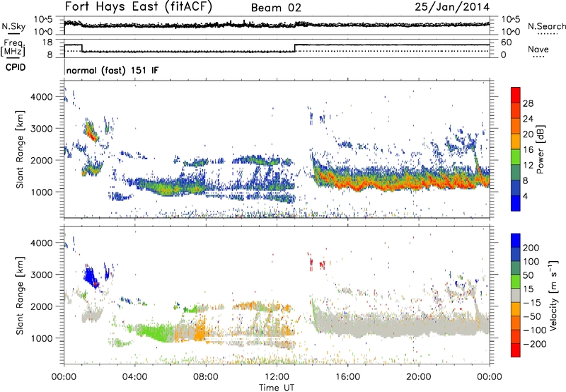Click the 12:00 time tick label

click(x=277, y=377)
